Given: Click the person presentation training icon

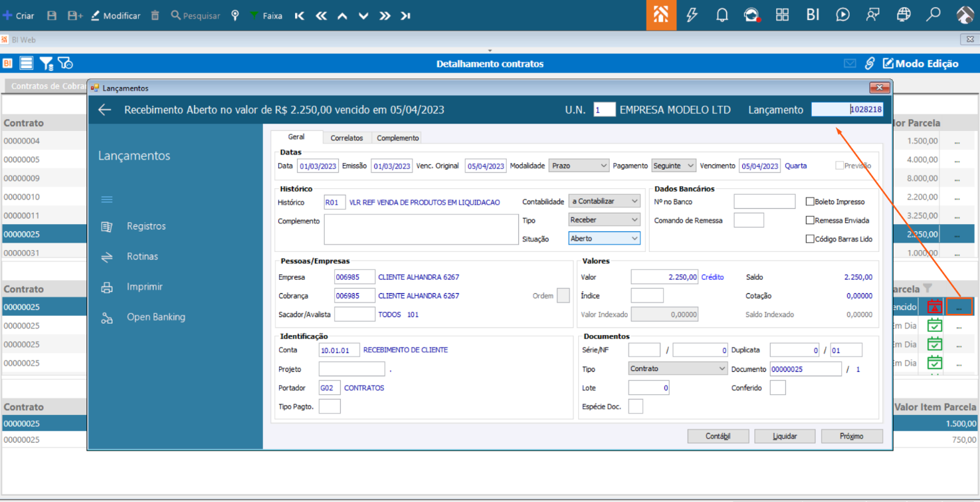Looking at the screenshot, I should pos(873,15).
